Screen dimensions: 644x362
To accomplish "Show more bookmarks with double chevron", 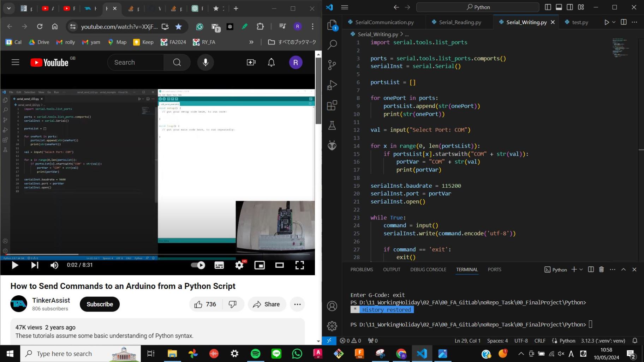I will [x=251, y=42].
